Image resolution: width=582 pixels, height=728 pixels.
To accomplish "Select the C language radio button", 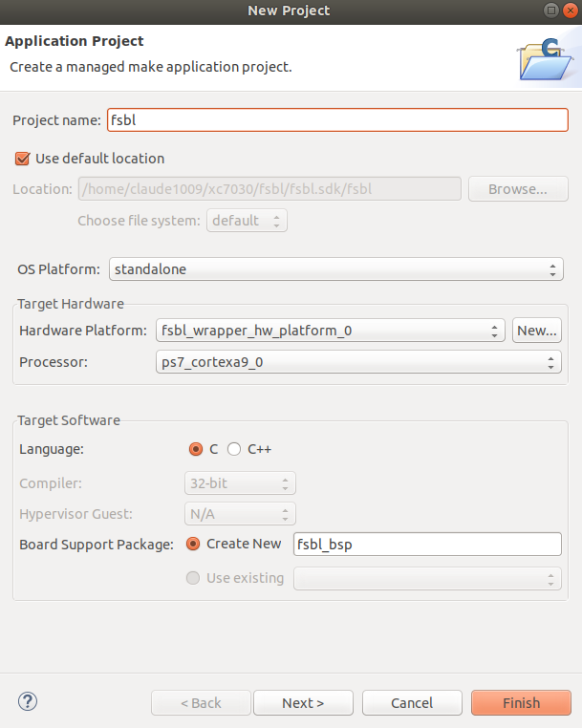I will (196, 449).
